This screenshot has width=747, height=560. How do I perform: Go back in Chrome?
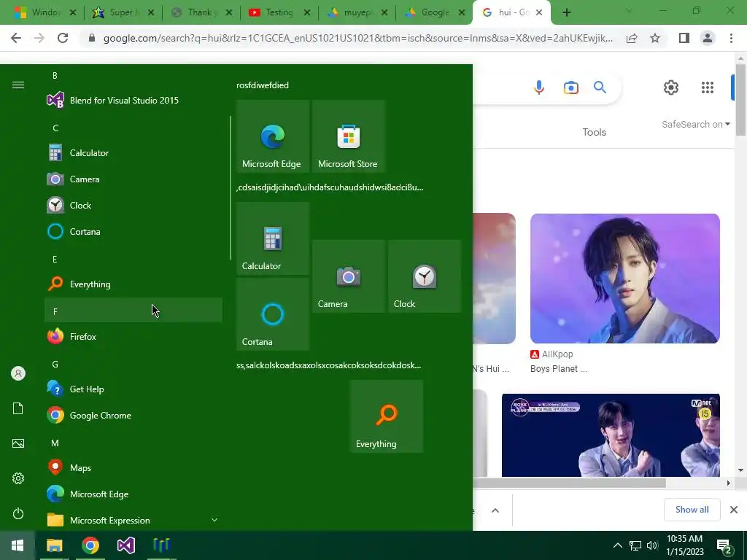(x=16, y=38)
